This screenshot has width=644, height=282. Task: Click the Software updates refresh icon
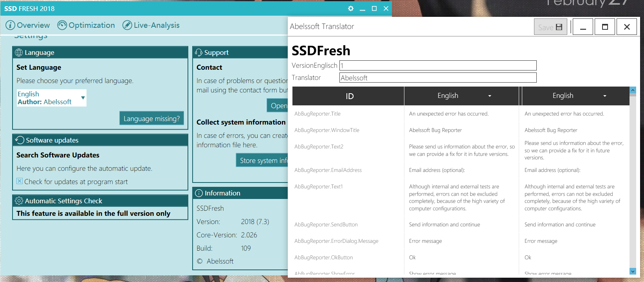click(20, 140)
